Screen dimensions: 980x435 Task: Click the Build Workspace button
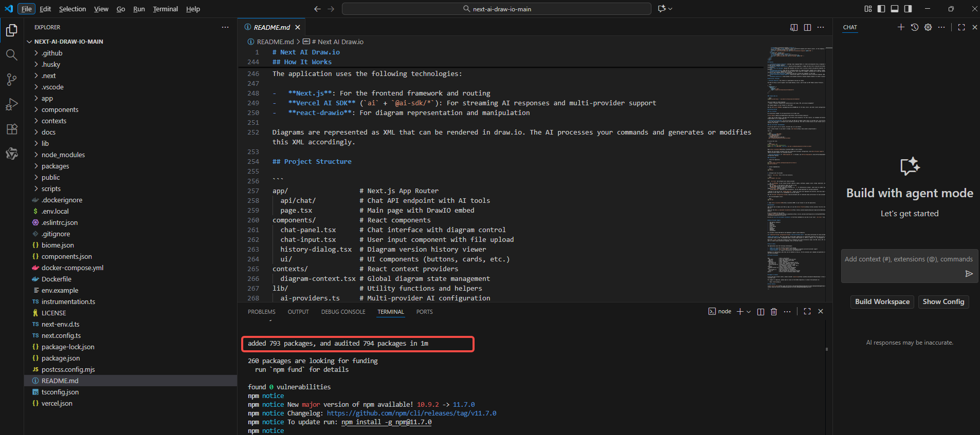point(882,301)
